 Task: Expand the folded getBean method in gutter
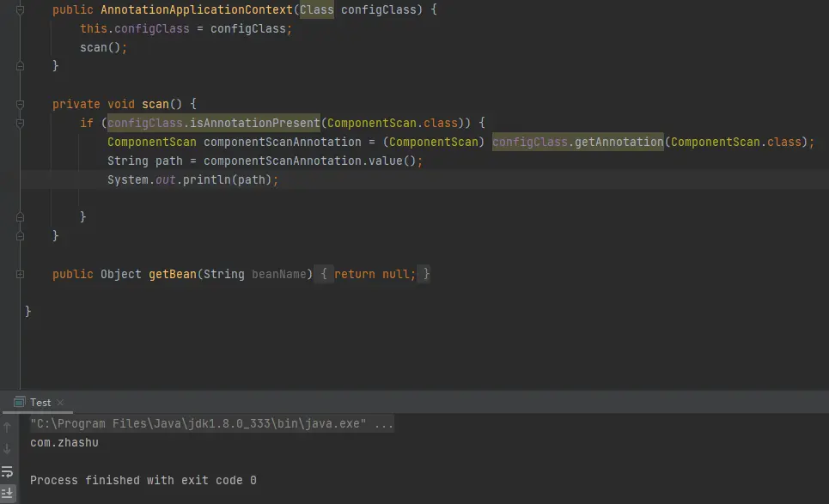[20, 275]
